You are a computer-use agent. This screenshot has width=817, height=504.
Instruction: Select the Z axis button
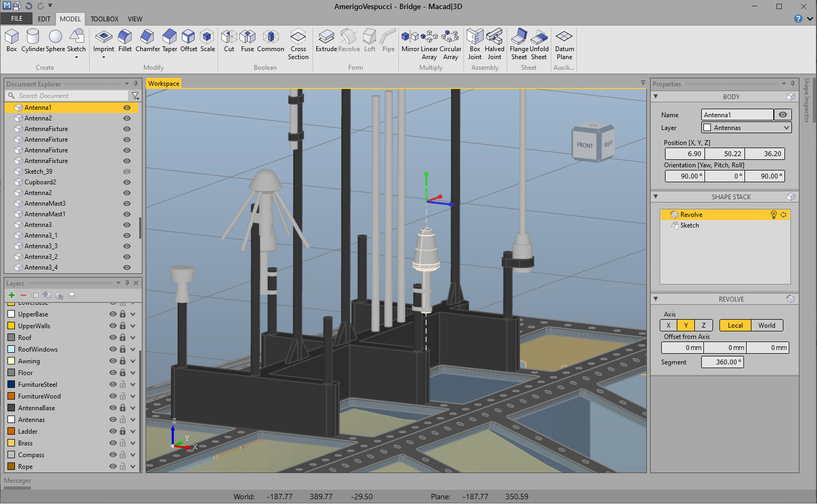703,326
